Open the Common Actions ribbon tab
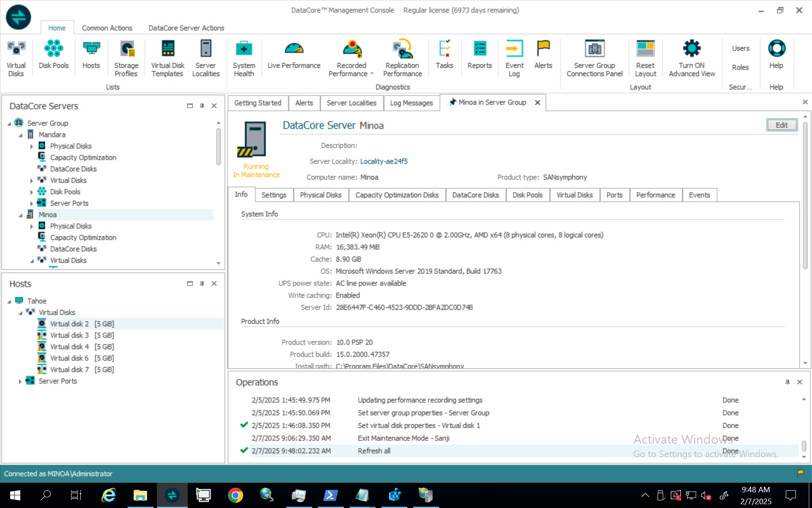The height and width of the screenshot is (508, 812). tap(107, 28)
